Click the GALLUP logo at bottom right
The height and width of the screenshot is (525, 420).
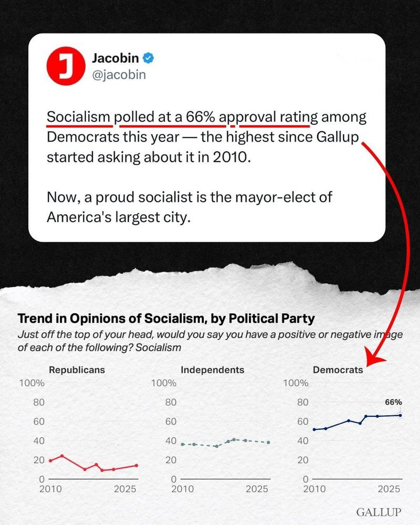[x=379, y=512]
